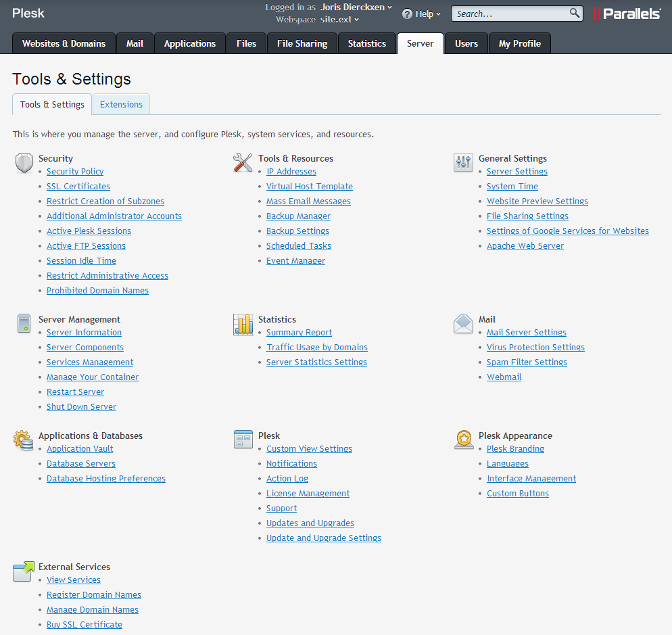Open the Server Settings link

click(517, 172)
